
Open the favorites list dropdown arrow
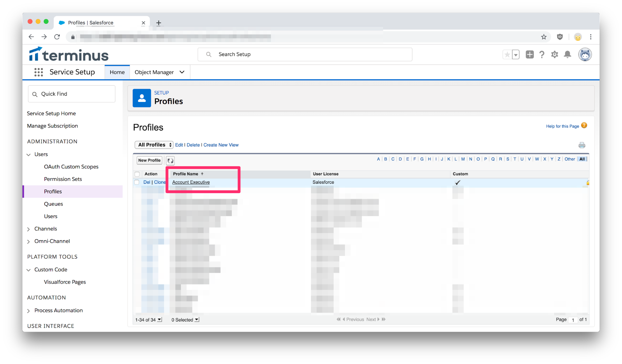(x=516, y=55)
